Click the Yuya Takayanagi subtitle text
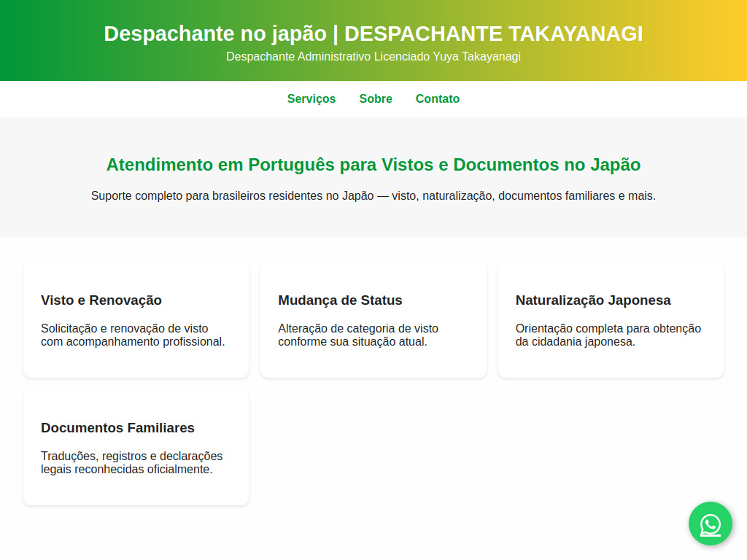The height and width of the screenshot is (560, 747). pos(373,57)
